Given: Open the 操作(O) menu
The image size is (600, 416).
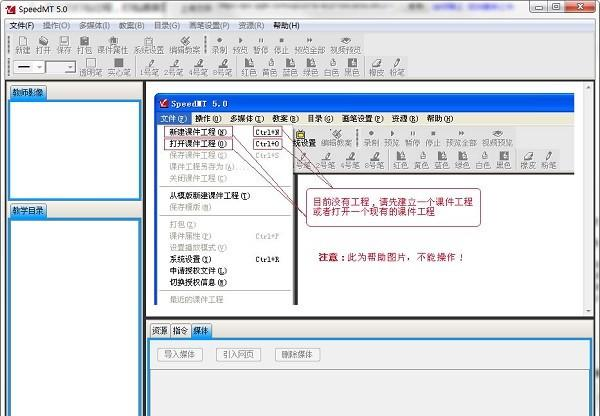Looking at the screenshot, I should (56, 25).
